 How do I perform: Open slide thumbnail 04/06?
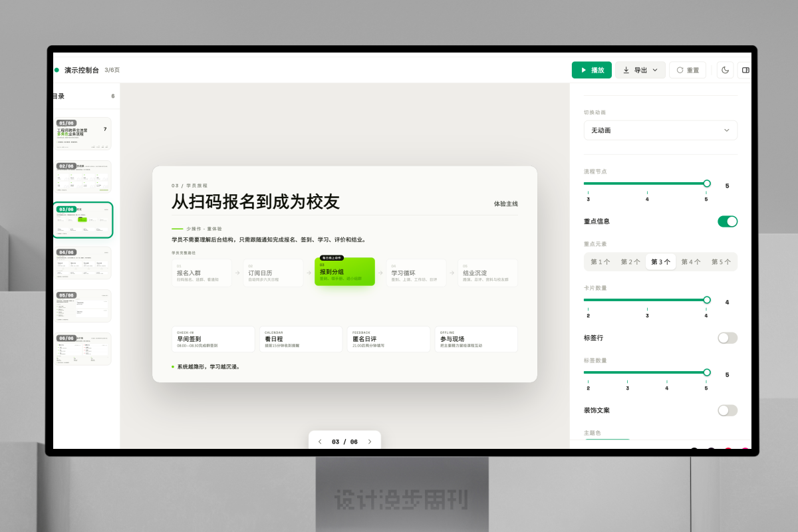83,263
